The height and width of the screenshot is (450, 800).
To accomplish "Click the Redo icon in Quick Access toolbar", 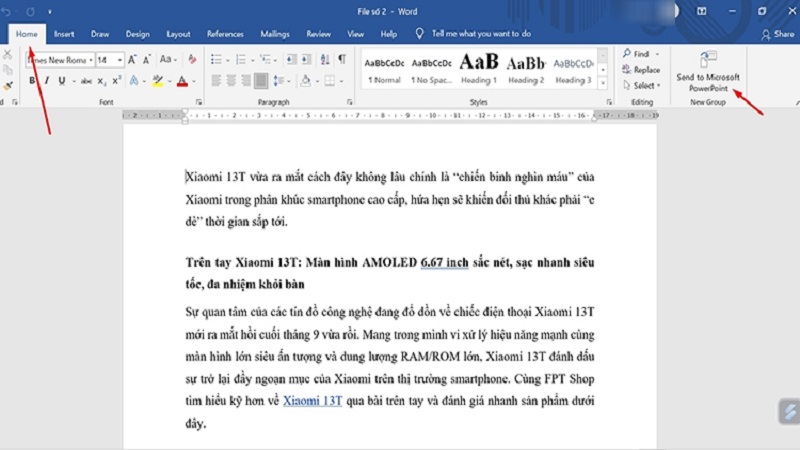I will (x=31, y=11).
